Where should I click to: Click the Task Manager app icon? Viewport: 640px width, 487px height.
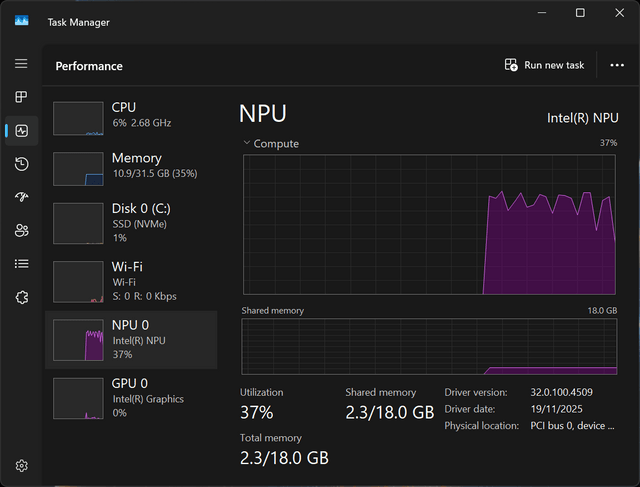pos(22,20)
